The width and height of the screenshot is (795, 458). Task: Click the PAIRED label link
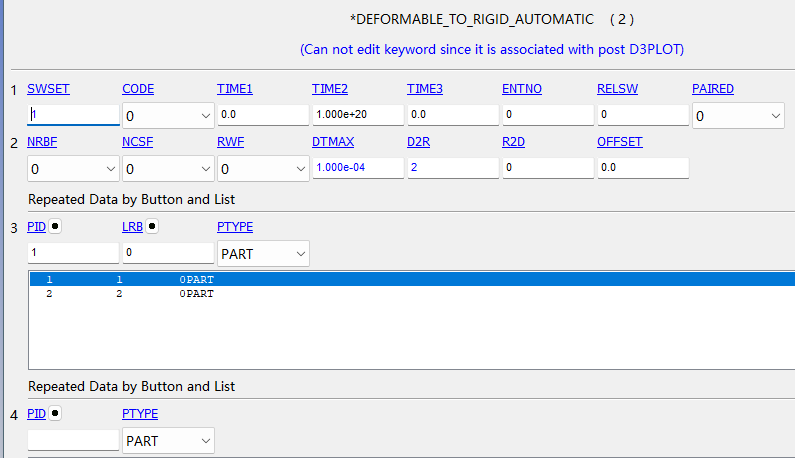[x=713, y=89]
